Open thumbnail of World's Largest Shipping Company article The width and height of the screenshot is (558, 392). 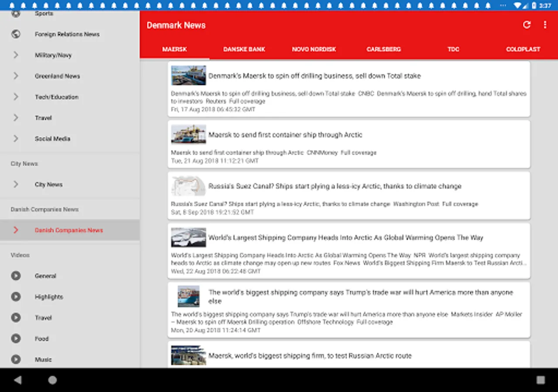pyautogui.click(x=188, y=237)
